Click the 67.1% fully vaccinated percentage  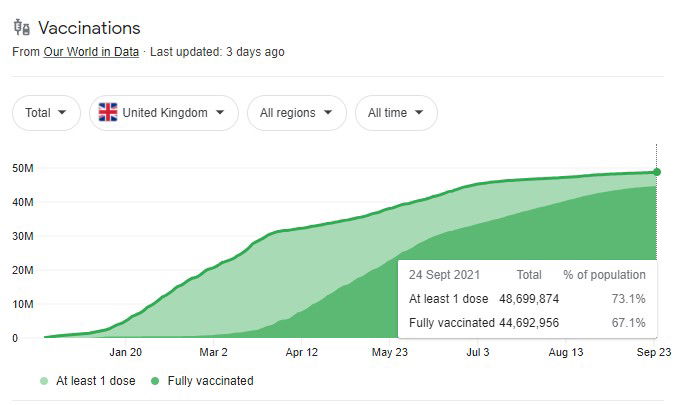tap(628, 322)
